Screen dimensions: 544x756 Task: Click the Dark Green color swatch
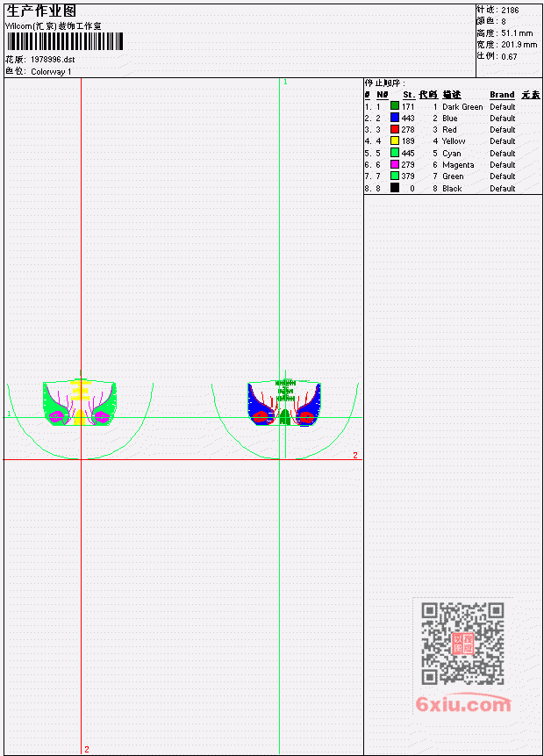click(x=395, y=106)
